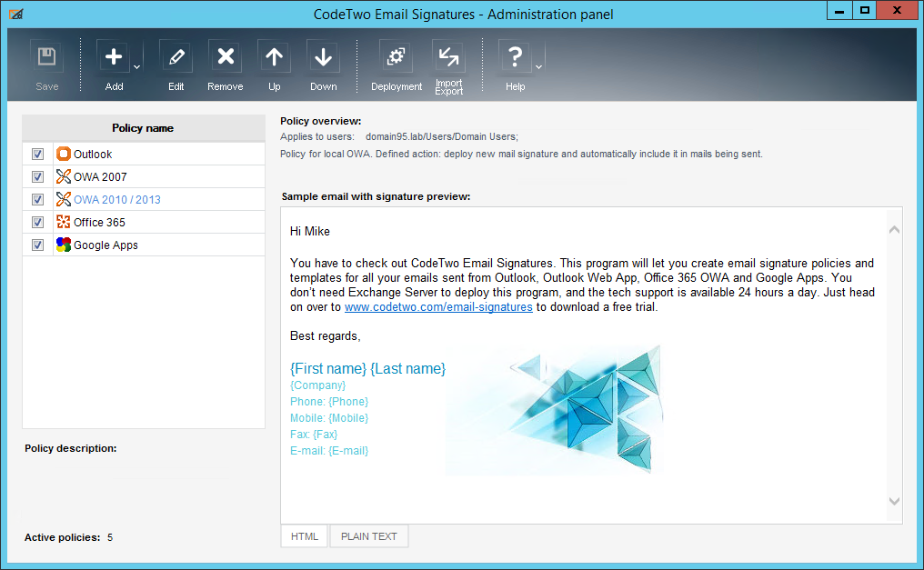
Task: Click the domain95.lab/Users/Domain Users text
Action: 442,136
